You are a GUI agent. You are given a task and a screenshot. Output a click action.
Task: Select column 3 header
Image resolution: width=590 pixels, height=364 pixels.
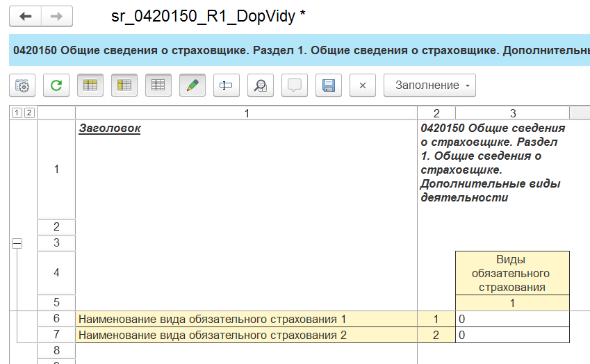click(x=512, y=113)
